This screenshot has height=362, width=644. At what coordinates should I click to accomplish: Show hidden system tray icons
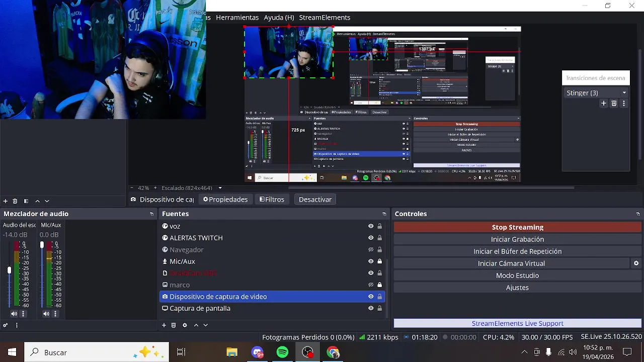coord(524,352)
